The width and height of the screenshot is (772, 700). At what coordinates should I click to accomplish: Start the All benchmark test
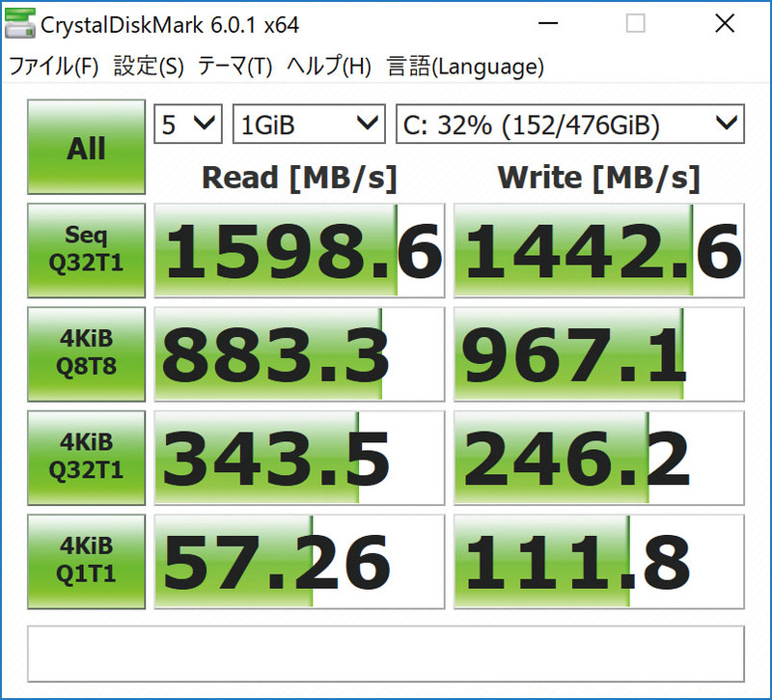(x=85, y=147)
